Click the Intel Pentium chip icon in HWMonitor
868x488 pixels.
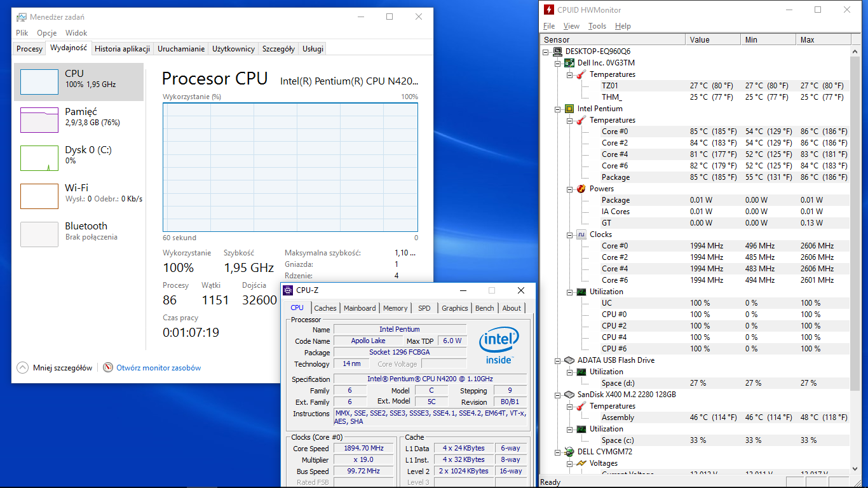(x=570, y=109)
